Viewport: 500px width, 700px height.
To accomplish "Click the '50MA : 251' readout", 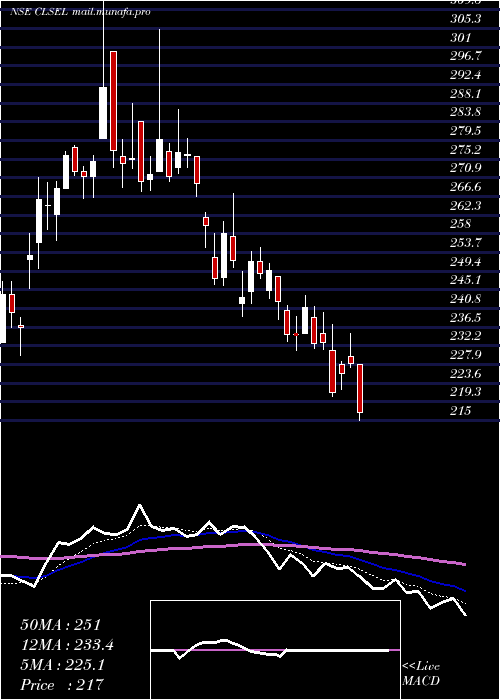I will [61, 625].
